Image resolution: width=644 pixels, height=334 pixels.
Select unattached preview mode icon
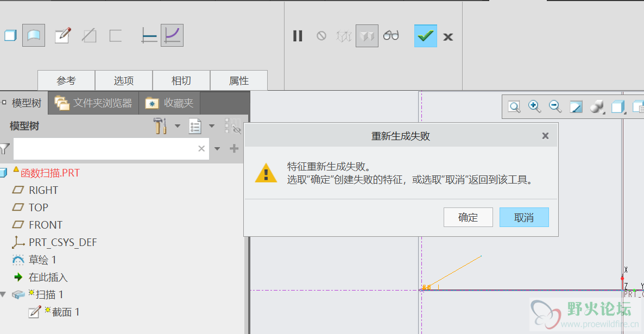[344, 36]
